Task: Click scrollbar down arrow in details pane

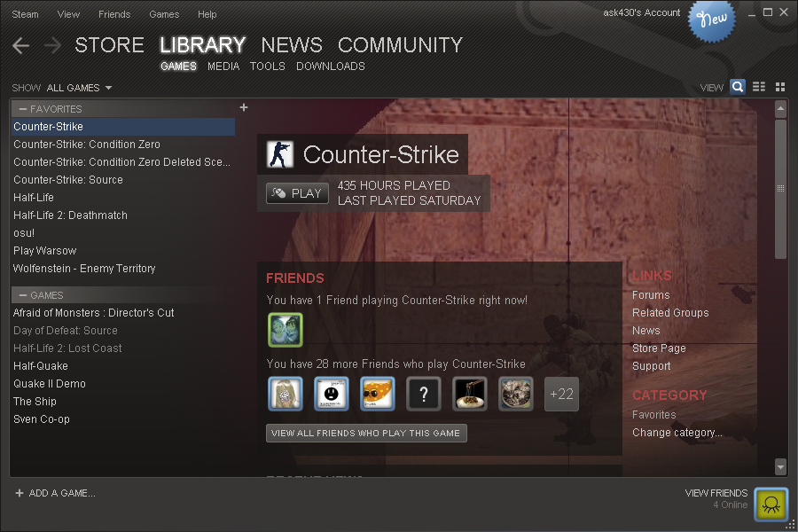Action: point(780,466)
